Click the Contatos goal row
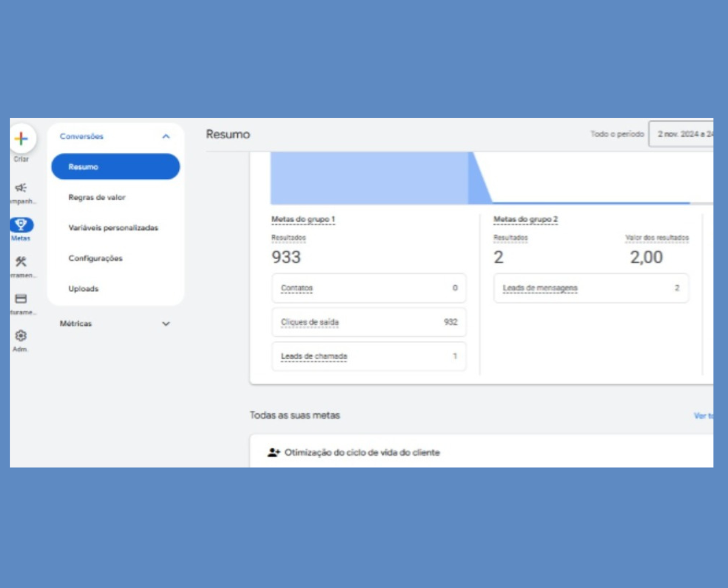 (369, 288)
